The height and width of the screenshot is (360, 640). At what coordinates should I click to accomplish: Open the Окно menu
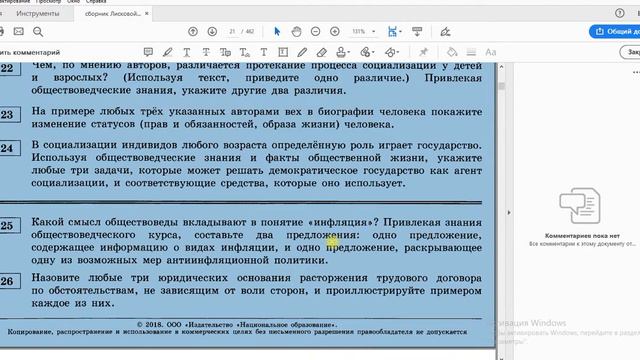pyautogui.click(x=73, y=2)
